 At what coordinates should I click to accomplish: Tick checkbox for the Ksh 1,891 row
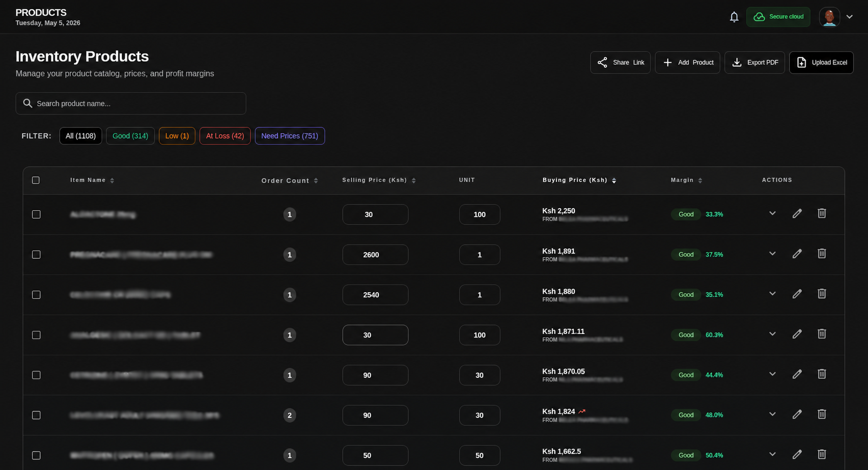36,255
